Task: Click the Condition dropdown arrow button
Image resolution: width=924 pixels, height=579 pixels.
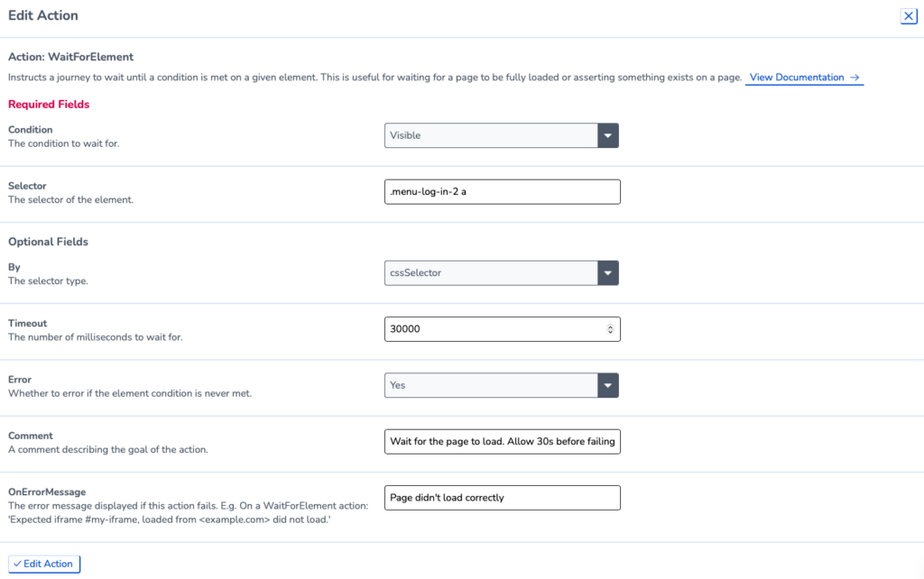Action: [x=607, y=135]
